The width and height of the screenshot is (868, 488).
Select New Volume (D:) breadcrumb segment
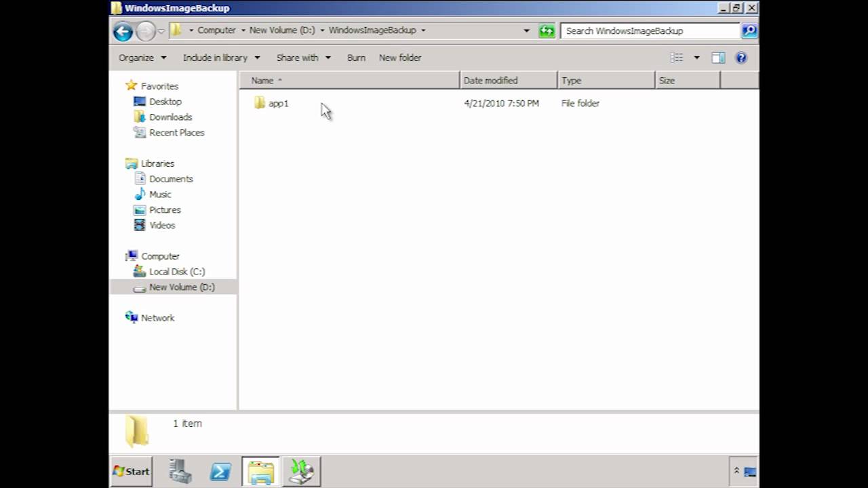click(x=282, y=30)
